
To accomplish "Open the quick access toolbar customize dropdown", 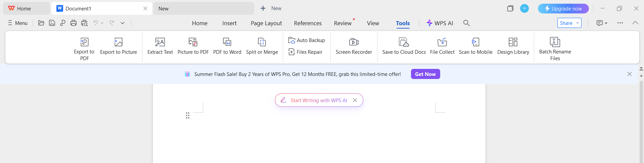I will (123, 23).
